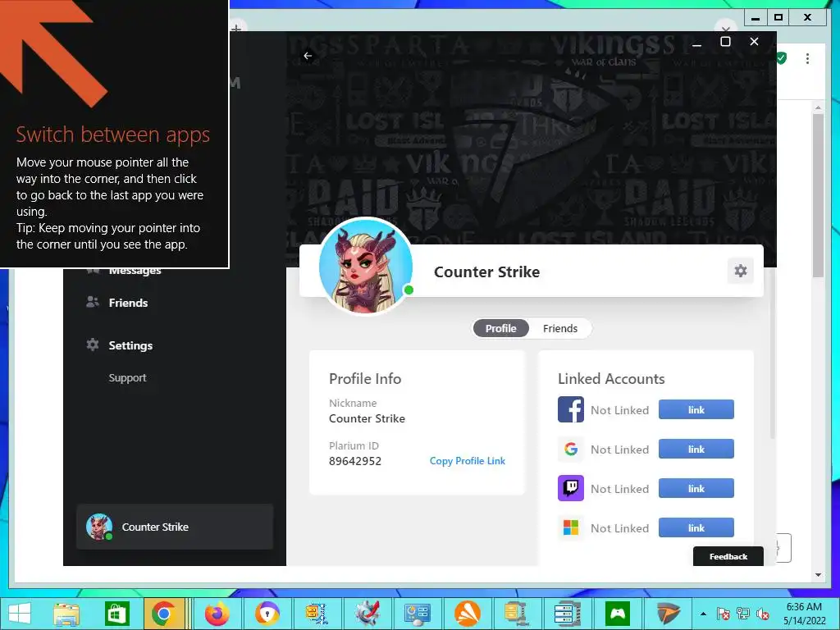Click the small avatar in sidebar user card
The image size is (840, 630).
click(99, 527)
